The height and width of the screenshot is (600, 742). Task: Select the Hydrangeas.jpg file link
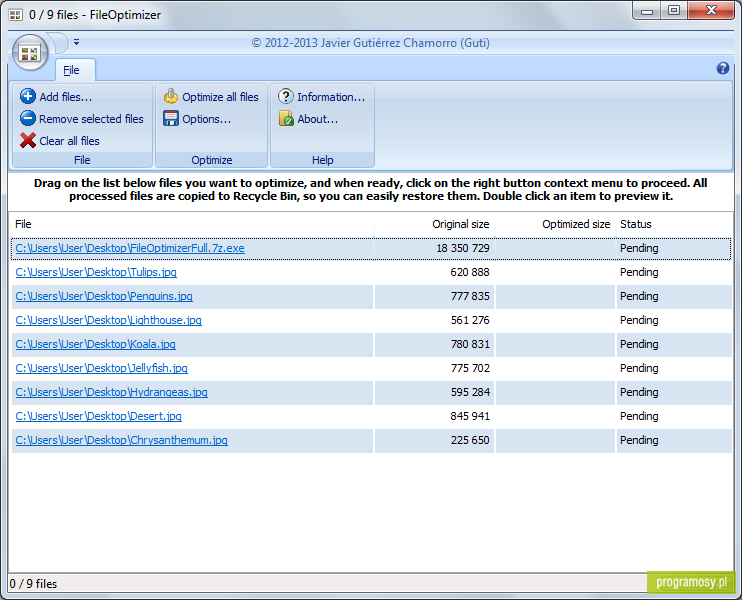coord(112,392)
